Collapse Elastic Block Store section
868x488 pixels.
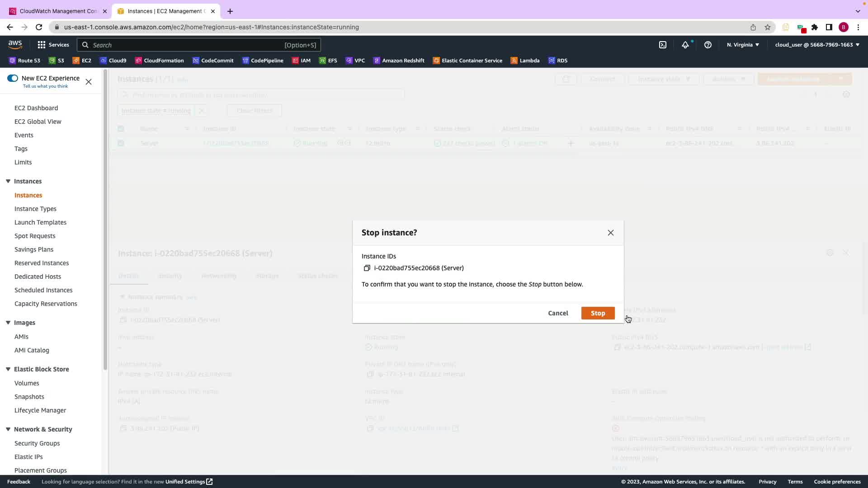(8, 369)
